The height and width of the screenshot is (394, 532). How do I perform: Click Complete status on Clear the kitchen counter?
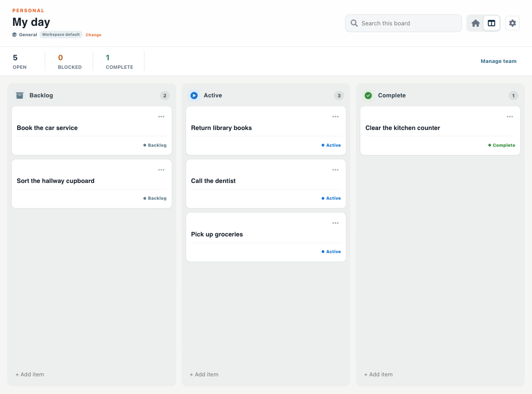(x=501, y=145)
